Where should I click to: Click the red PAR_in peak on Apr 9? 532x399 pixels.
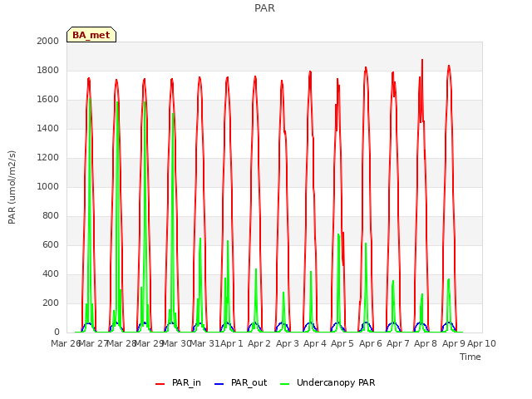click(x=449, y=66)
